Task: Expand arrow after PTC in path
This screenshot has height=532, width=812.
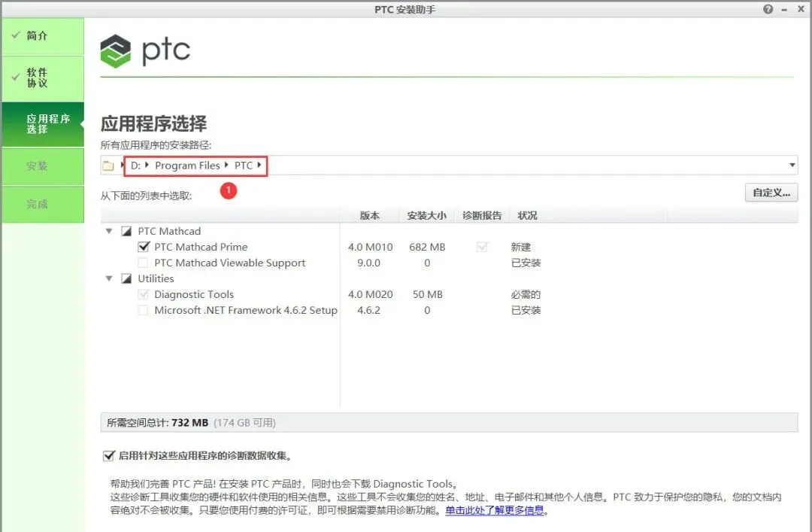Action: 259,165
